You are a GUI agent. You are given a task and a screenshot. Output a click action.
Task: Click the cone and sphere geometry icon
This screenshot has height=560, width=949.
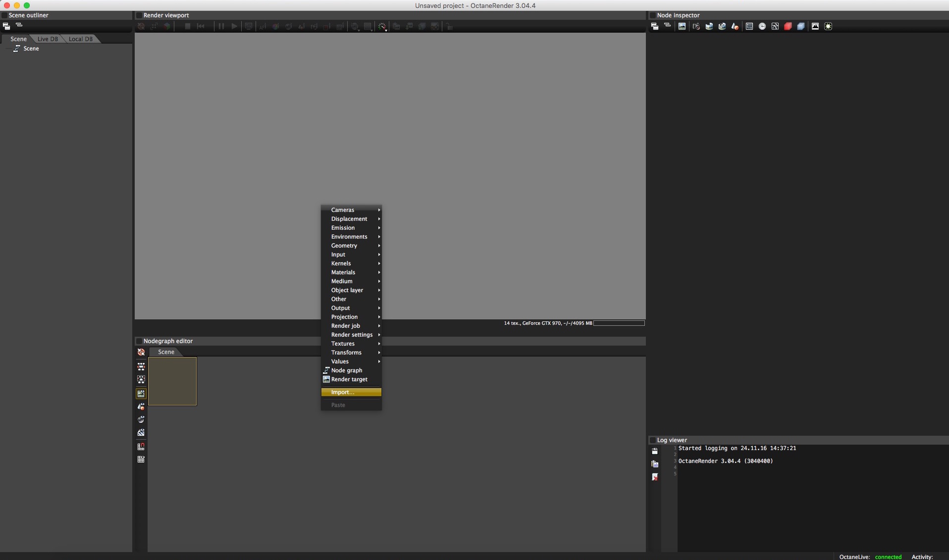735,26
